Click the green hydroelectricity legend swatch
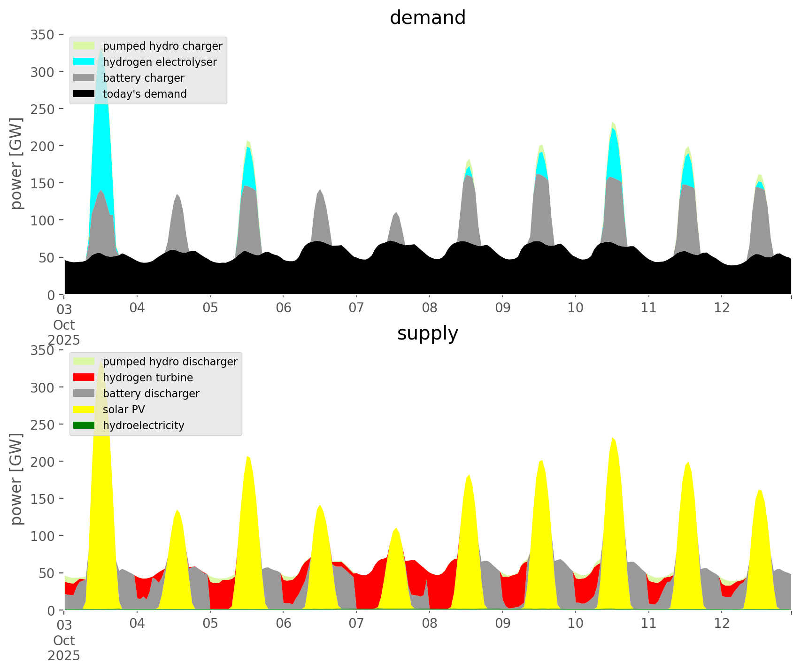 click(x=84, y=425)
